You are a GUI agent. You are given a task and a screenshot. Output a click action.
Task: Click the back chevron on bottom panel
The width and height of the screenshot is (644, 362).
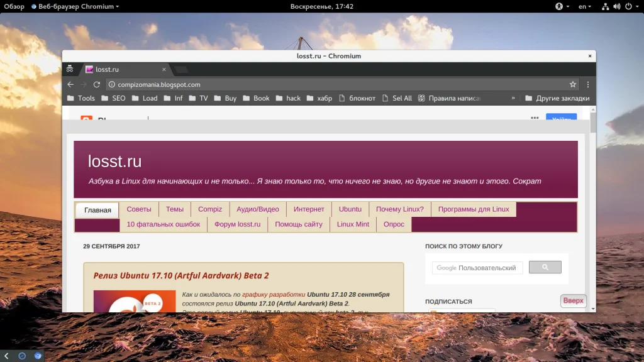point(6,356)
